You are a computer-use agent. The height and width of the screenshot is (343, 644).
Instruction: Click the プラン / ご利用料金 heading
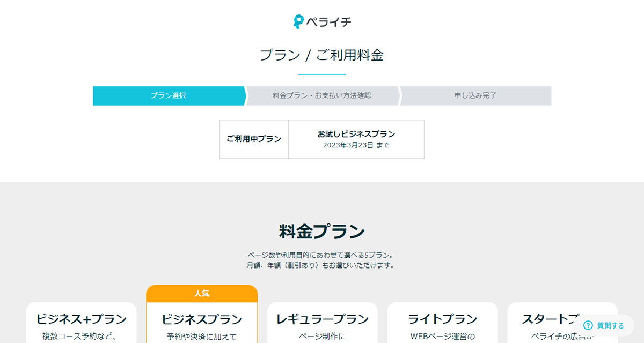322,55
